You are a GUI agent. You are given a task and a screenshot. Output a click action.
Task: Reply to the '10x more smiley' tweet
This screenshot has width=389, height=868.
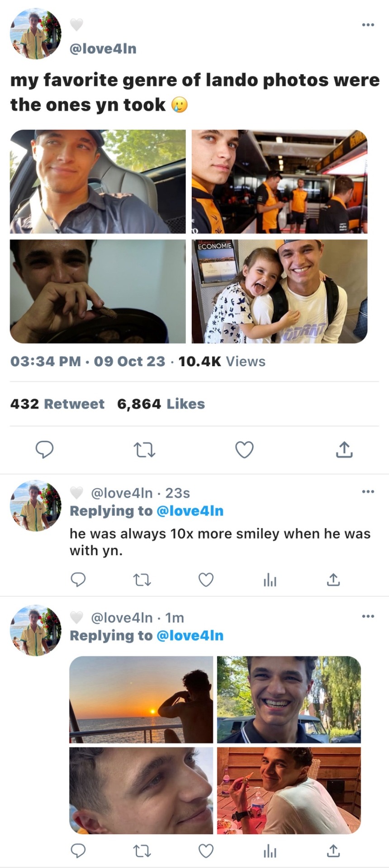(78, 580)
